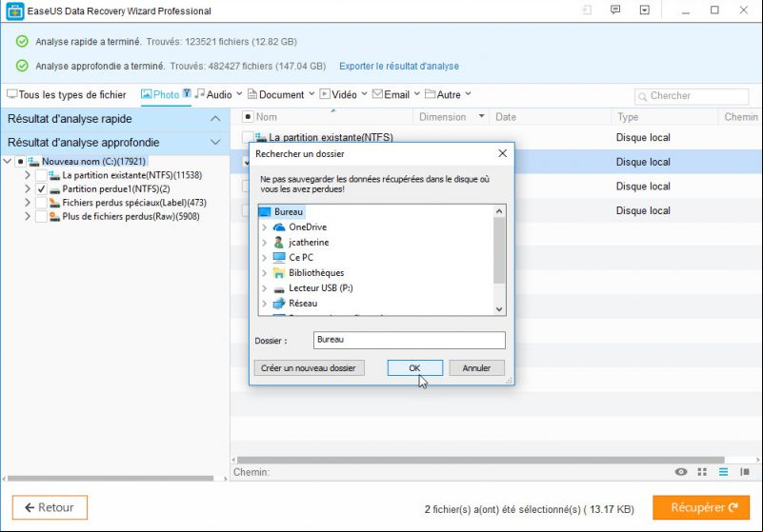Select Lecteur USB (P:) in folder list

click(321, 287)
